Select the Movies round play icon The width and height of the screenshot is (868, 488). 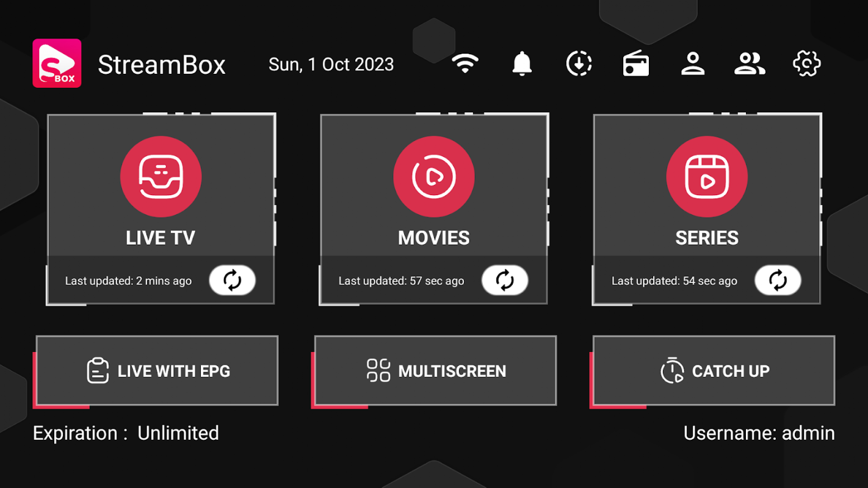434,177
